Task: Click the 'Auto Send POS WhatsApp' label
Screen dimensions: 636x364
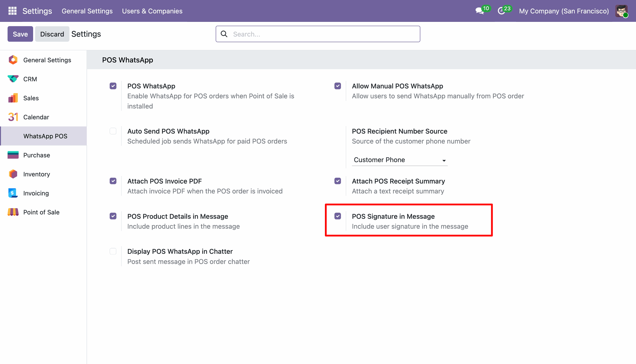Action: click(168, 131)
